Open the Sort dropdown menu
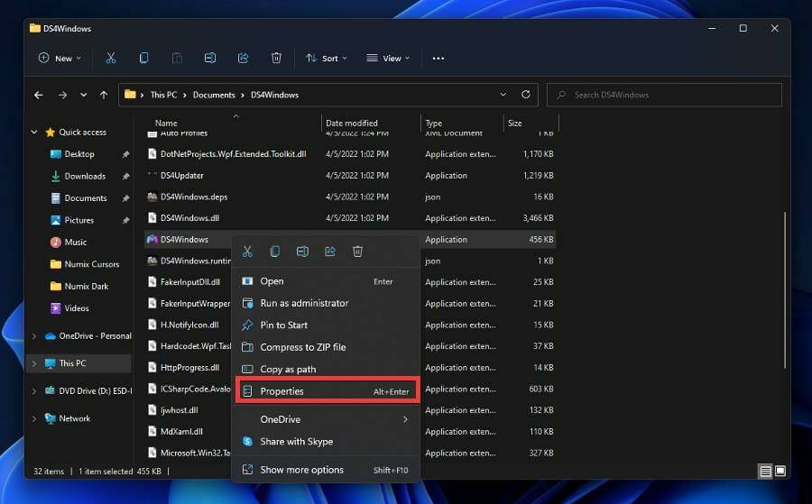 pyautogui.click(x=327, y=58)
